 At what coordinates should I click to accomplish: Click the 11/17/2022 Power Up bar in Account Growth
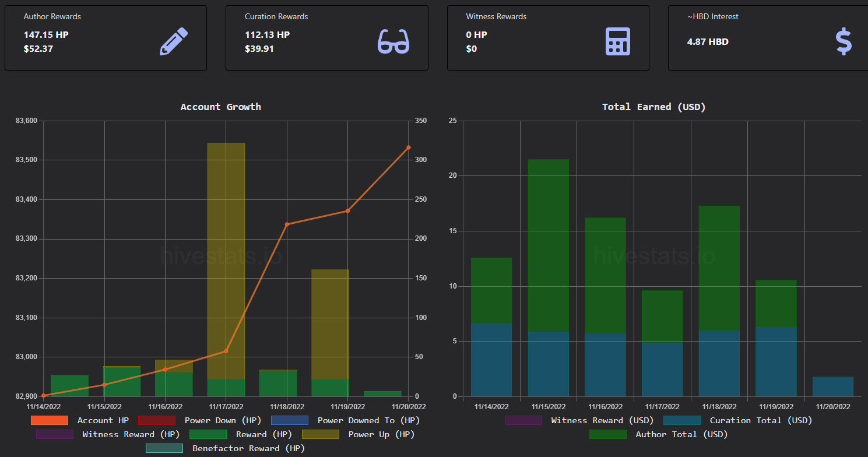226,261
